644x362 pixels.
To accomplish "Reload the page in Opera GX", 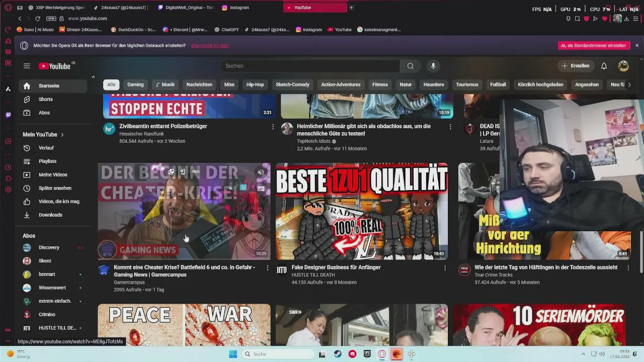I will pos(38,19).
